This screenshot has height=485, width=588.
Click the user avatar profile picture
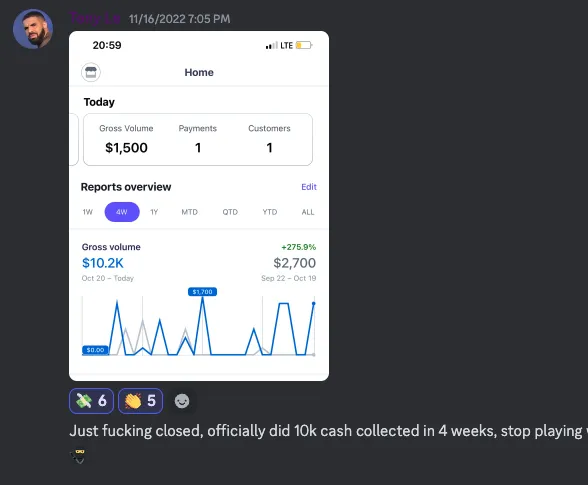(x=33, y=29)
